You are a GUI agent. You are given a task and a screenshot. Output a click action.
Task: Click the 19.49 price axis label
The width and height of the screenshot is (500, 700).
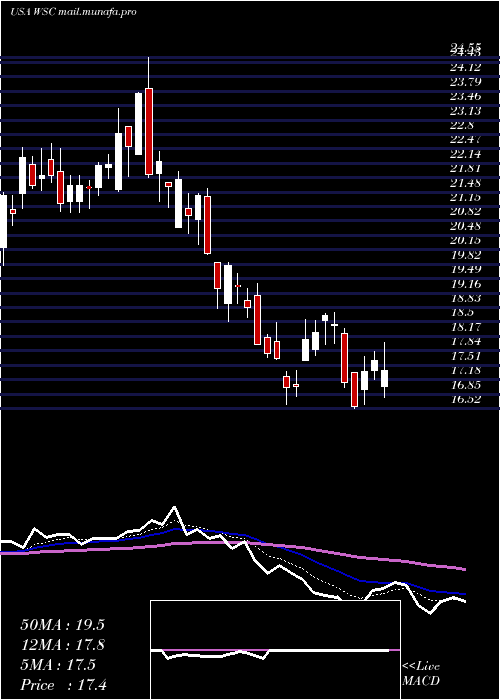coord(465,269)
